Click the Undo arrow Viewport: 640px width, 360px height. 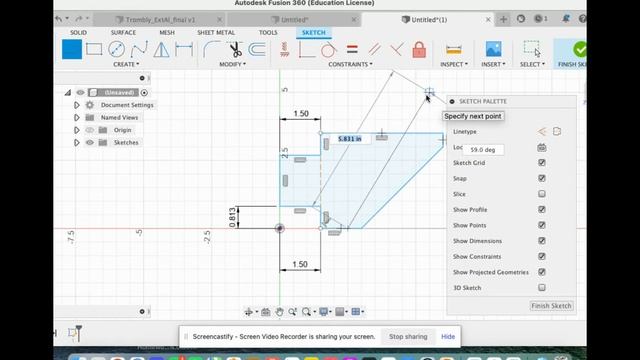59,19
